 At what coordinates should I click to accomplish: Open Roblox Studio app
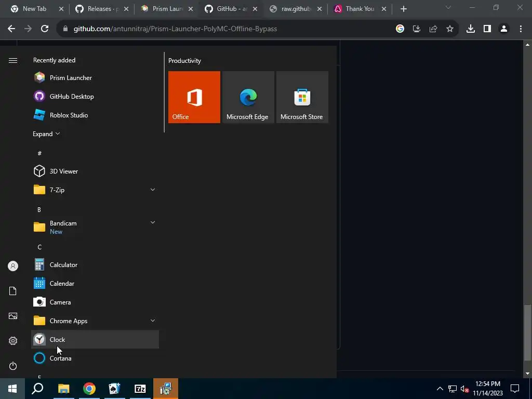(x=95, y=115)
